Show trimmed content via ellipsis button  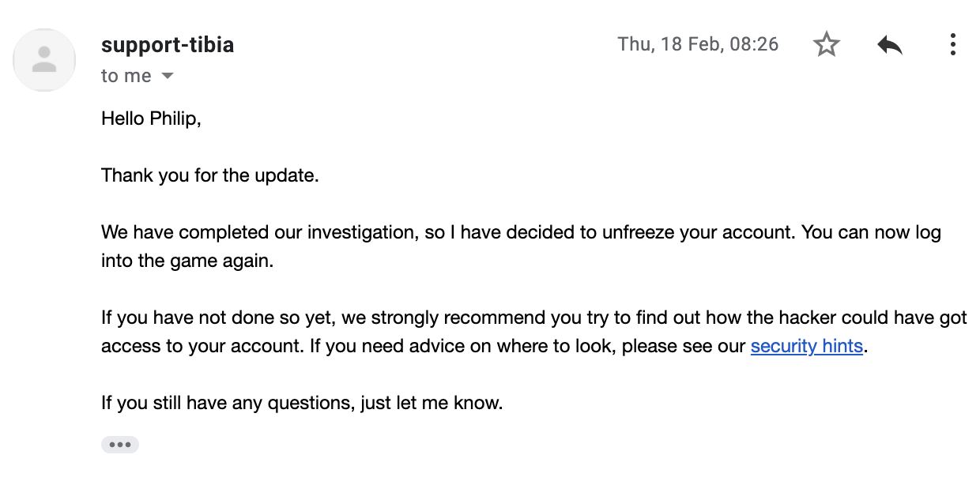[120, 445]
